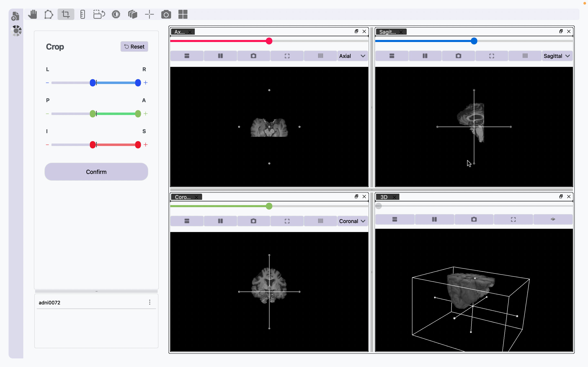
Task: Toggle horizontal split in Sagittal view
Action: (x=392, y=56)
